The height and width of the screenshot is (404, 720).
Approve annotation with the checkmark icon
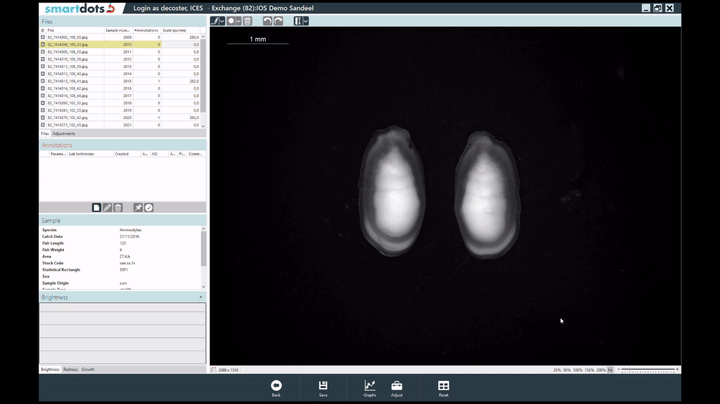tap(149, 207)
